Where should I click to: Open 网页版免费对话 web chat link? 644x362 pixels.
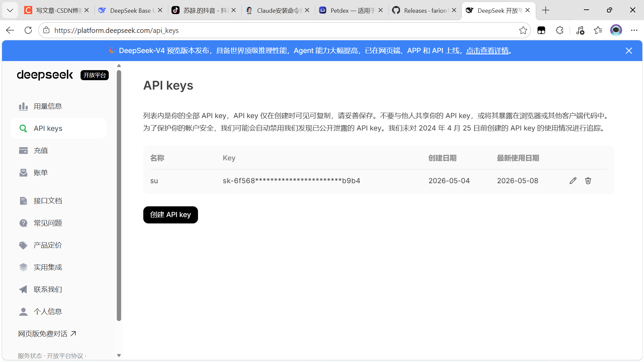[x=47, y=334]
